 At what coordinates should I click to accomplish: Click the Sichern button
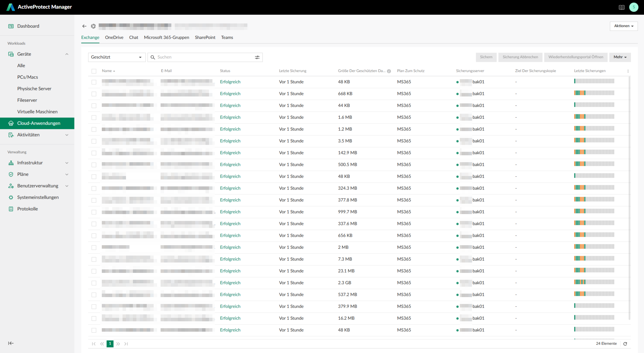pyautogui.click(x=486, y=57)
